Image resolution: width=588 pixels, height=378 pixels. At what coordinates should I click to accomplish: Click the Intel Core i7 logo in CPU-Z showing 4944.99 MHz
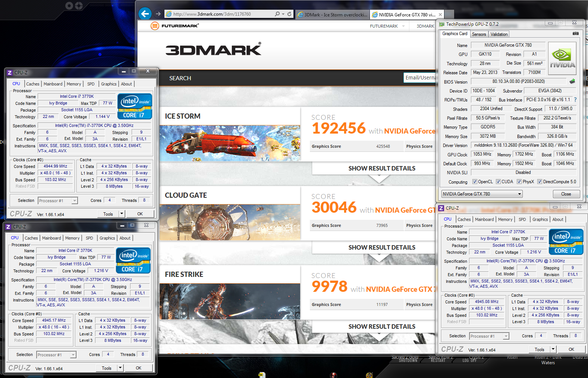(x=135, y=106)
